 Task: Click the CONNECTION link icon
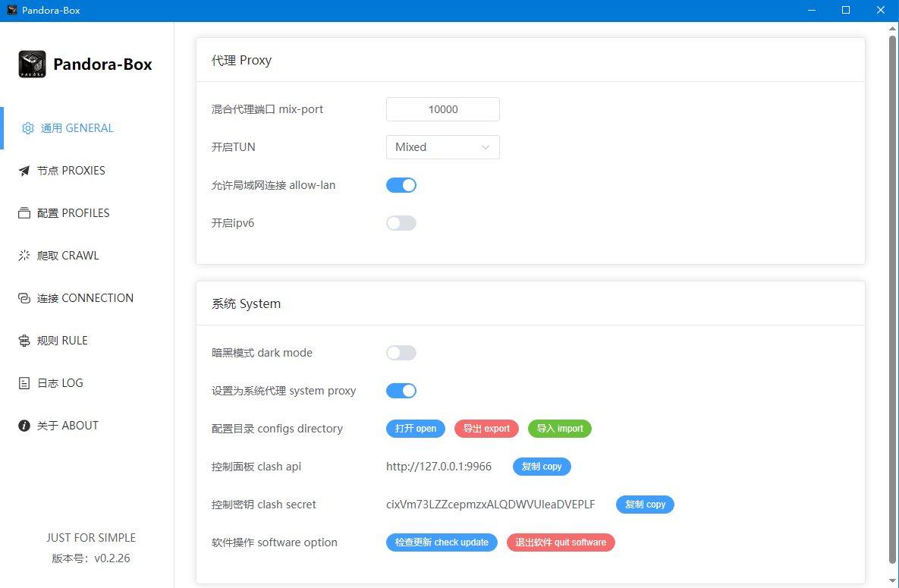24,298
